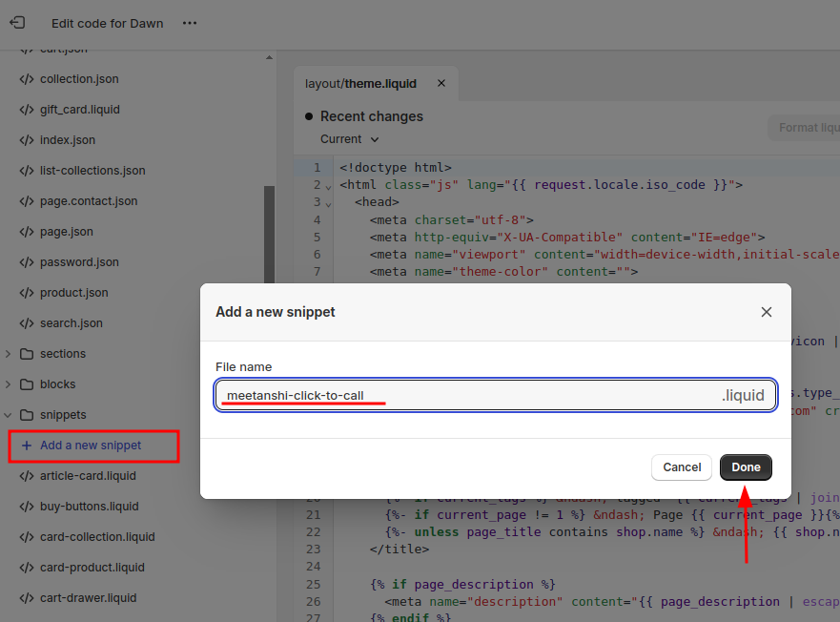Click the doctype html code line
Image resolution: width=840 pixels, height=622 pixels.
(x=396, y=167)
